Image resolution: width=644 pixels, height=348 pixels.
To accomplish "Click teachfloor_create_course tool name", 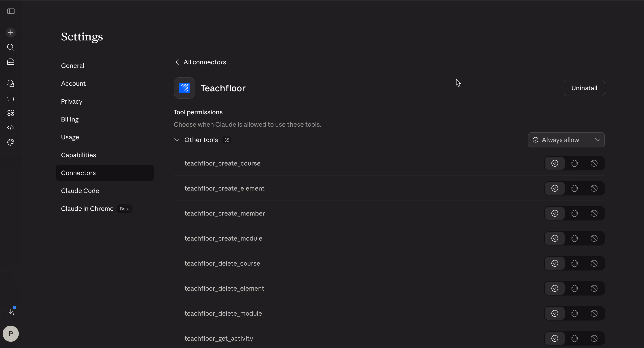I will tap(222, 163).
